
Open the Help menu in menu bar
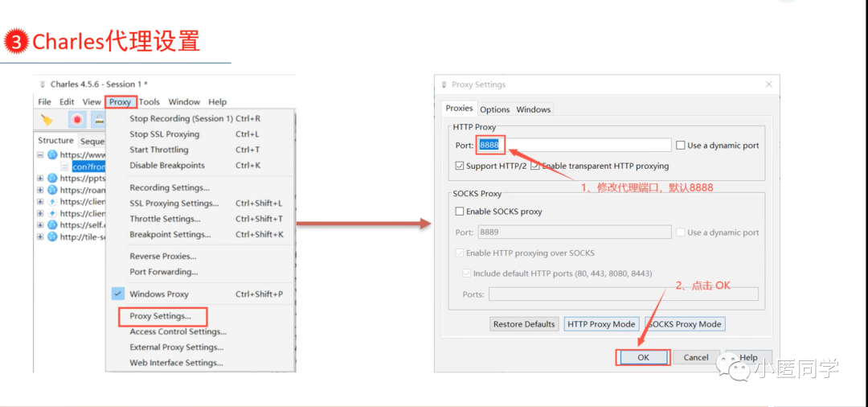[218, 102]
